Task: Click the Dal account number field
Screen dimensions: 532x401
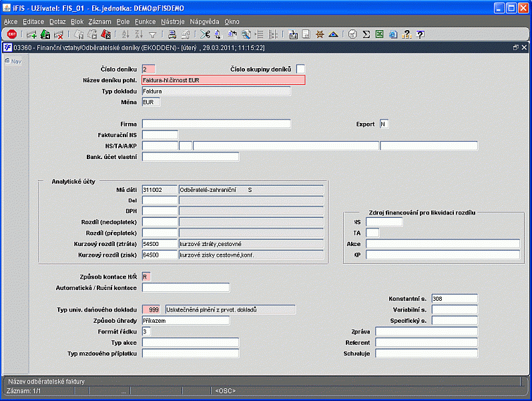Action: (160, 200)
